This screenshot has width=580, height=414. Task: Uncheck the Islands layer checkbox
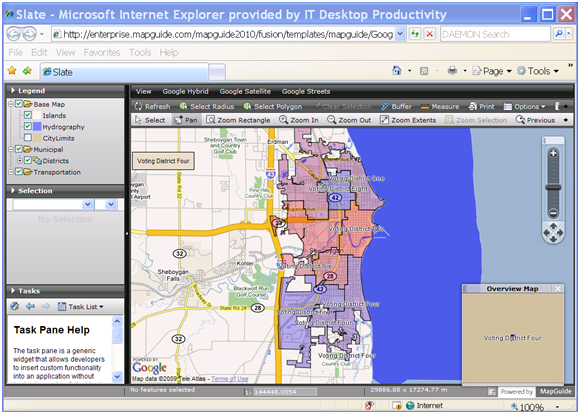point(28,115)
